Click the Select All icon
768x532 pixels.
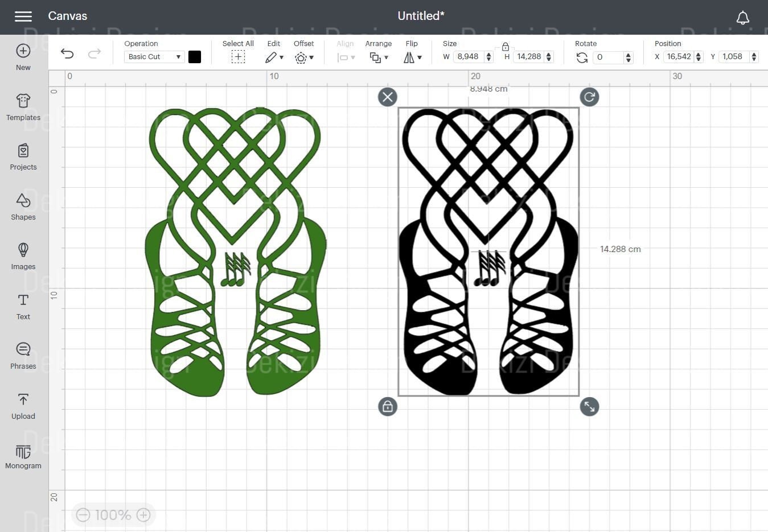[238, 57]
